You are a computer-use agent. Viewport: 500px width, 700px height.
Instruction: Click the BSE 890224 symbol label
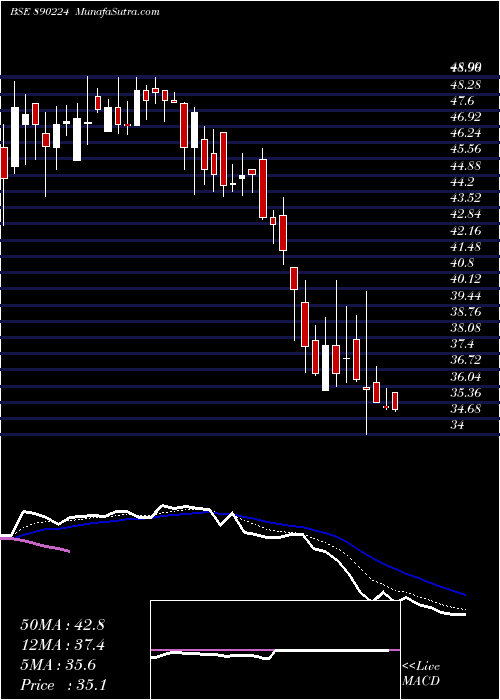tap(39, 12)
